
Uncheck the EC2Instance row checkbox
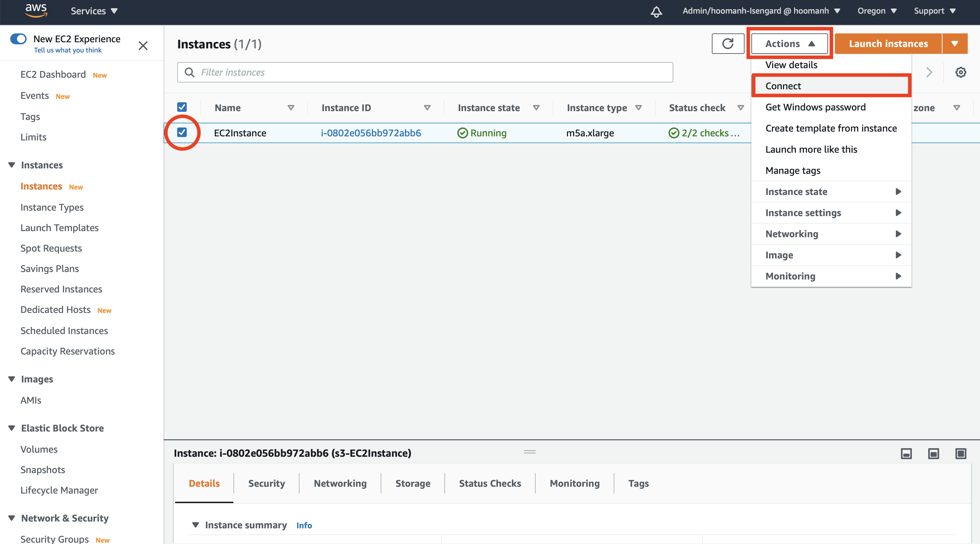[x=182, y=132]
